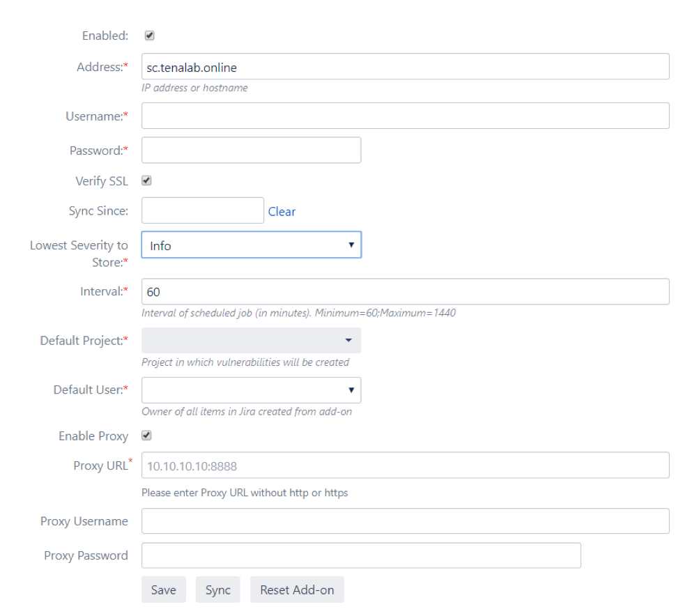Focus the Interval text field
Viewport: 697px width, 616px height.
405,292
